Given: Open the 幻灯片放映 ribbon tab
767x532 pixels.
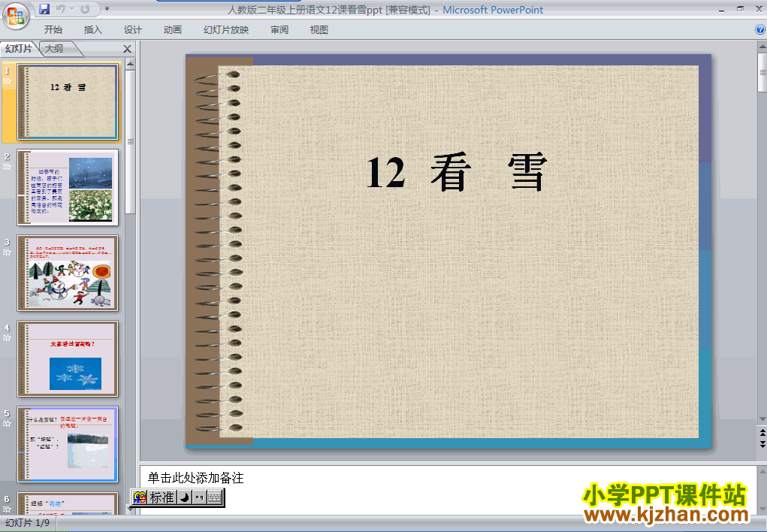Looking at the screenshot, I should pos(226,30).
